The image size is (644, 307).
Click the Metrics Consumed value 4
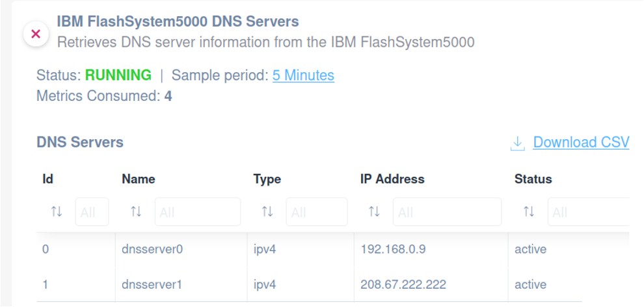(168, 96)
